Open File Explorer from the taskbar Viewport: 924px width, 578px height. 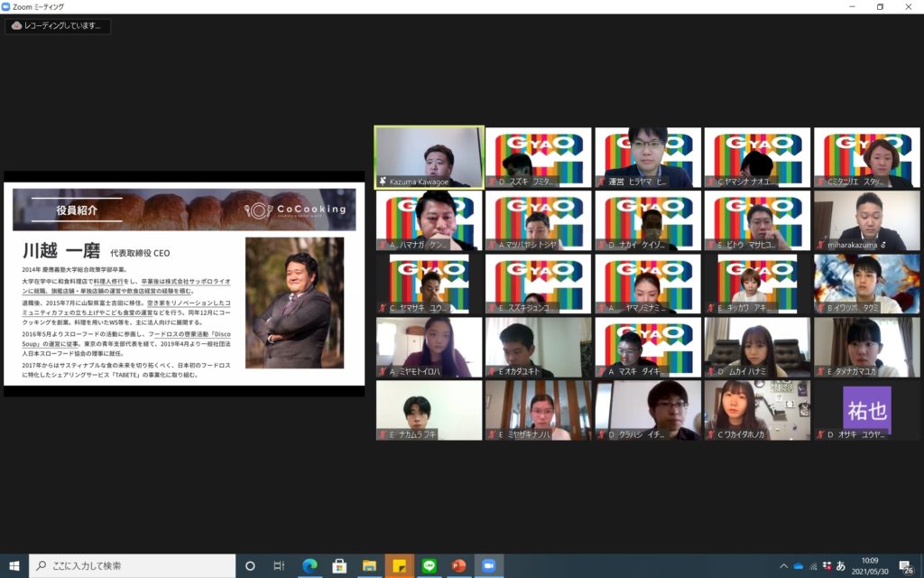(x=369, y=565)
